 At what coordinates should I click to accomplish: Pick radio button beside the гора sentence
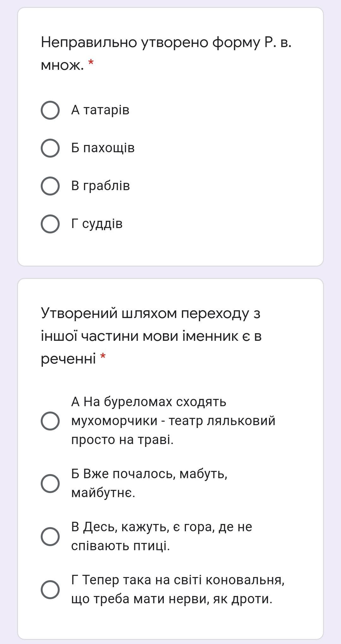point(50,536)
